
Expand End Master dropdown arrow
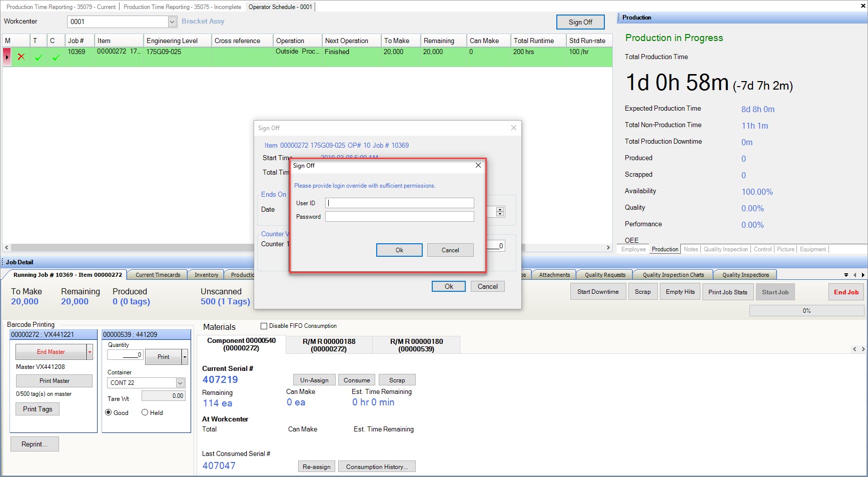[90, 352]
